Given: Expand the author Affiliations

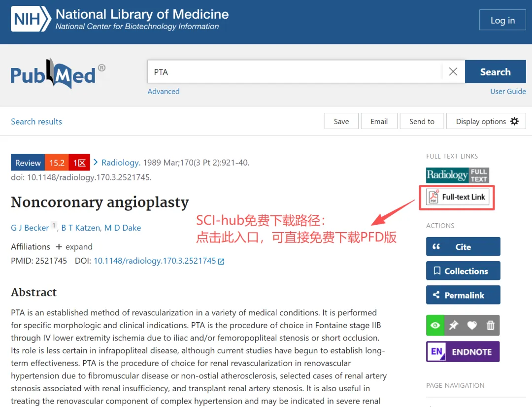Looking at the screenshot, I should [x=74, y=247].
